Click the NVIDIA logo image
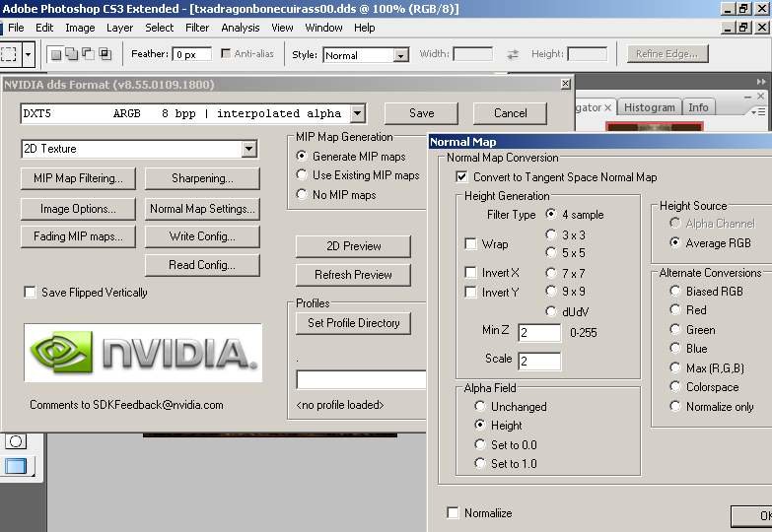The width and height of the screenshot is (772, 532). [143, 353]
